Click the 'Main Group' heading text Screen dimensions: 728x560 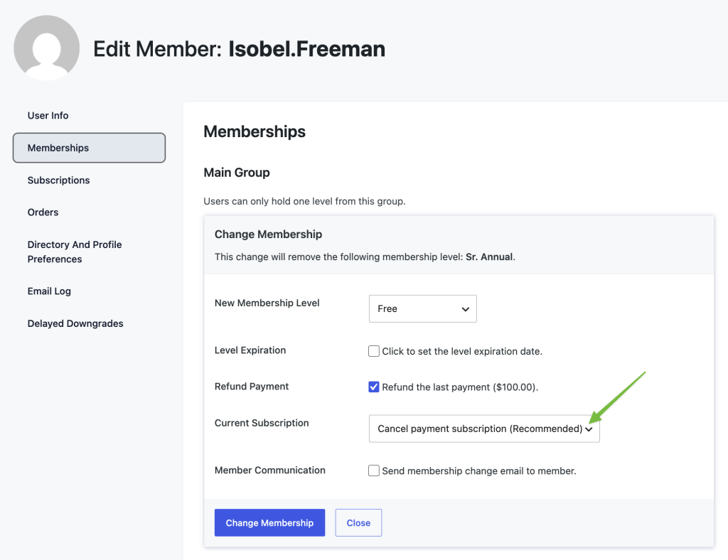(237, 173)
